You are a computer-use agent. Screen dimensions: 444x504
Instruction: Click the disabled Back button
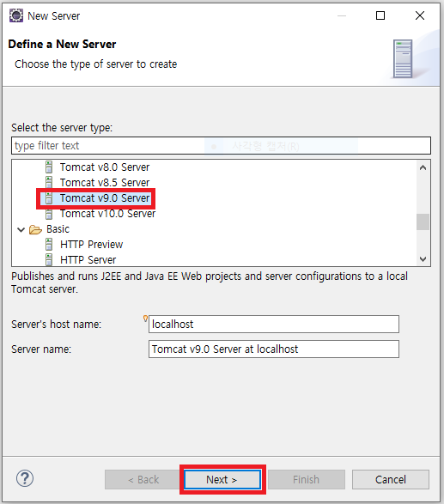point(143,479)
